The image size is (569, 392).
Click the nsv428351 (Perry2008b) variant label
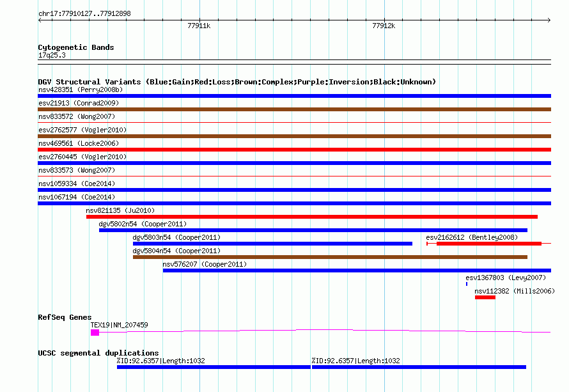coord(81,90)
